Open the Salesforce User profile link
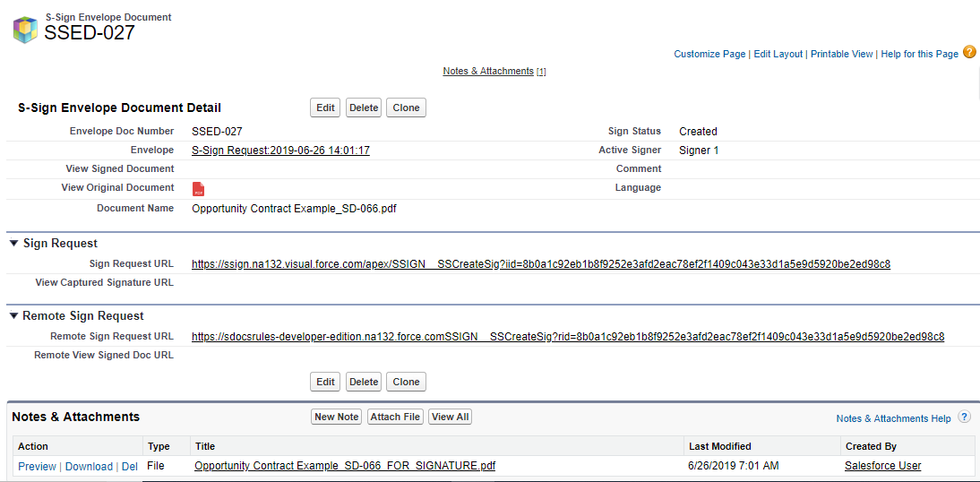 [882, 466]
